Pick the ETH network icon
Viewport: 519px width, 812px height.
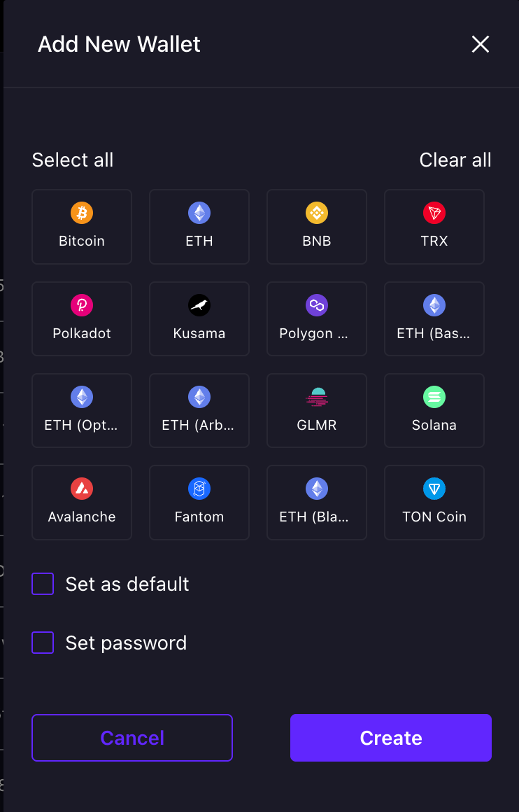pos(199,213)
